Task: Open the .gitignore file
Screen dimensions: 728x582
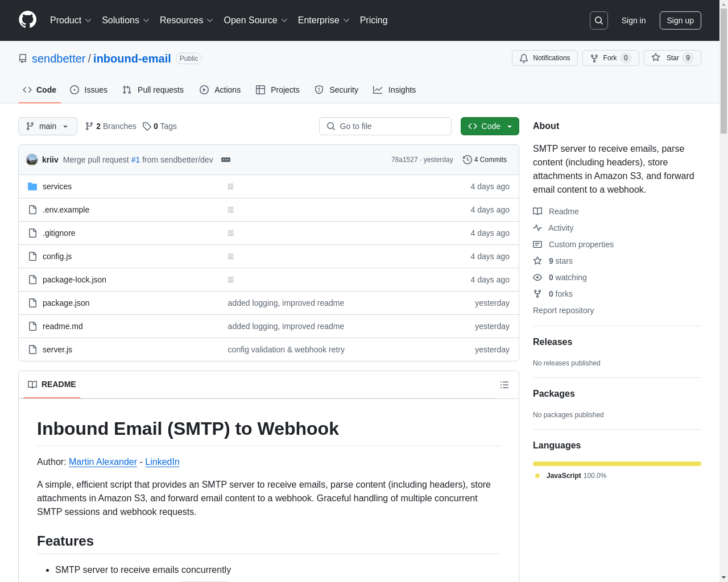Action: click(x=59, y=233)
